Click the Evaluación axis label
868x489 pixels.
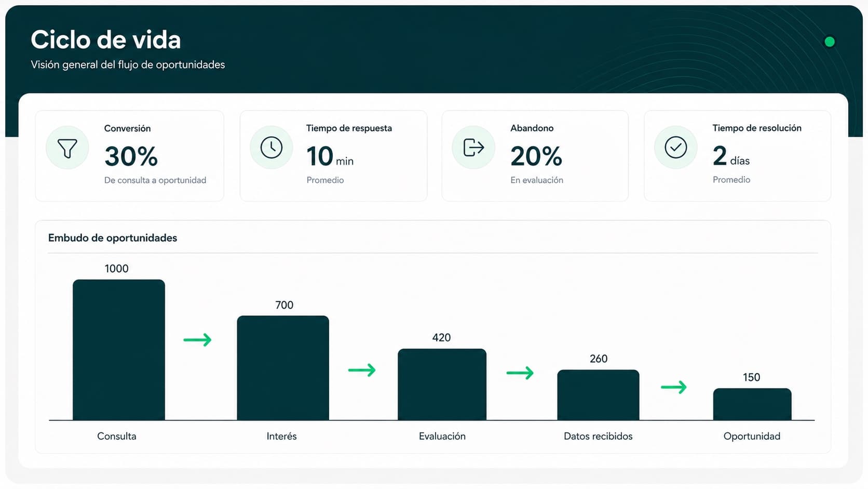coord(442,437)
